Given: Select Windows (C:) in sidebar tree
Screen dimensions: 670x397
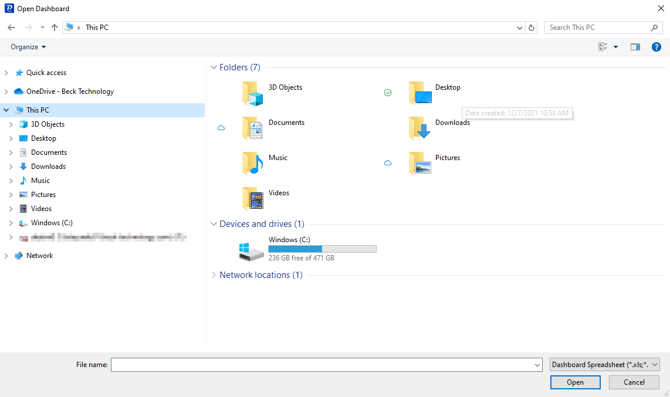Looking at the screenshot, I should [51, 223].
